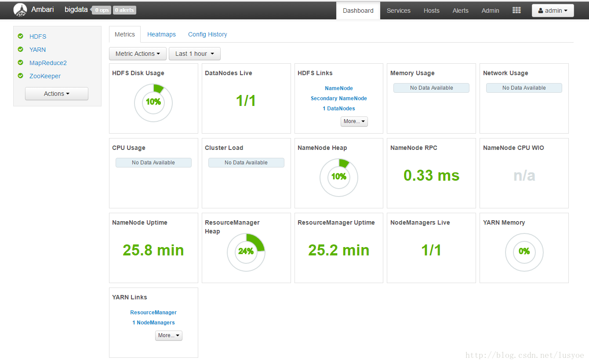This screenshot has width=589, height=364.
Task: Click the Cluster Load widget title
Action: point(224,148)
